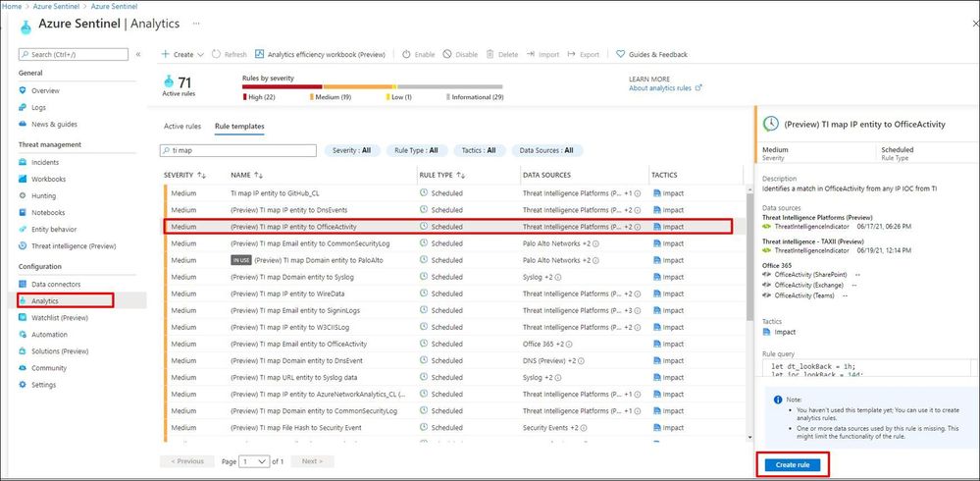Click the Delete trash icon
This screenshot has width=980, height=481.
tap(490, 54)
